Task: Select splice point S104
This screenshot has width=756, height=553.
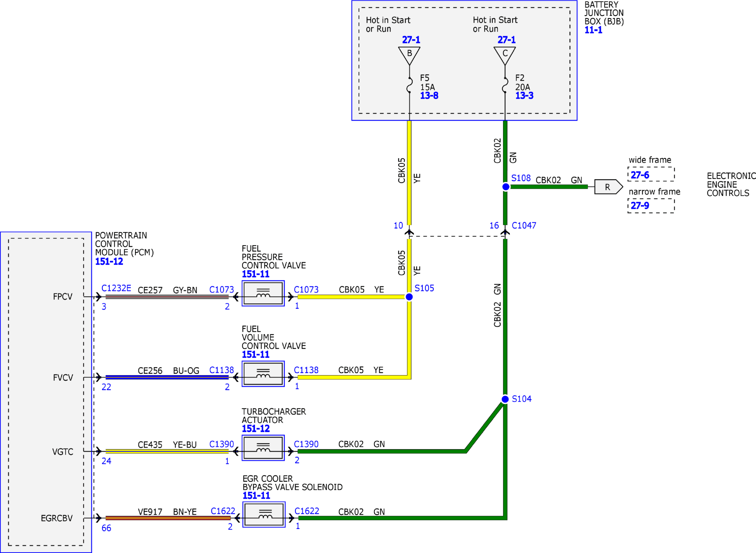Action: 505,400
